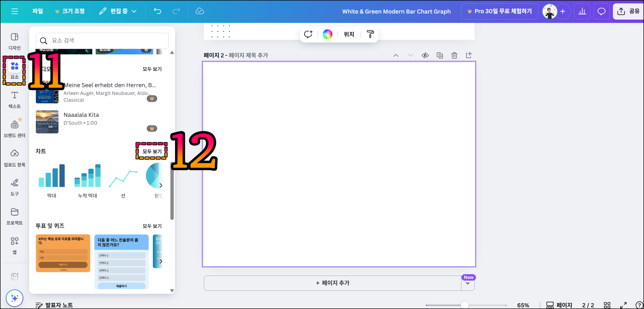The height and width of the screenshot is (309, 644).
Task: Show more quiz templates with the chevron
Action: 161,261
